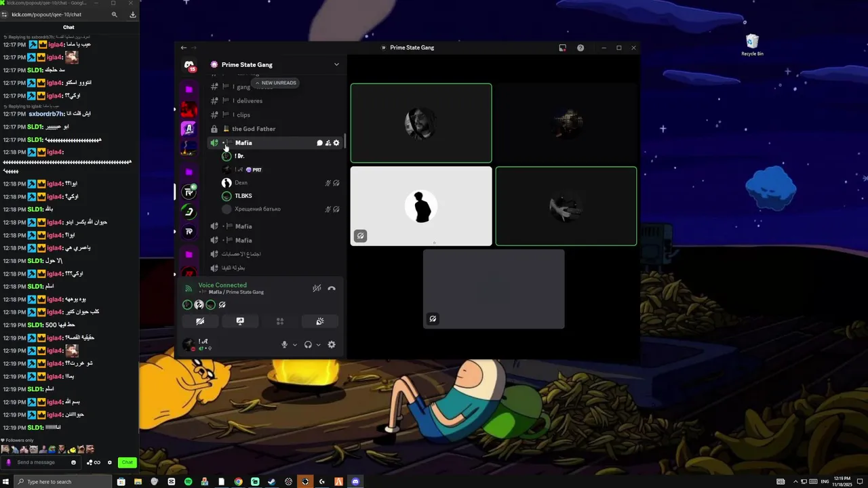Click green Chat send button
This screenshot has height=488, width=868.
127,462
